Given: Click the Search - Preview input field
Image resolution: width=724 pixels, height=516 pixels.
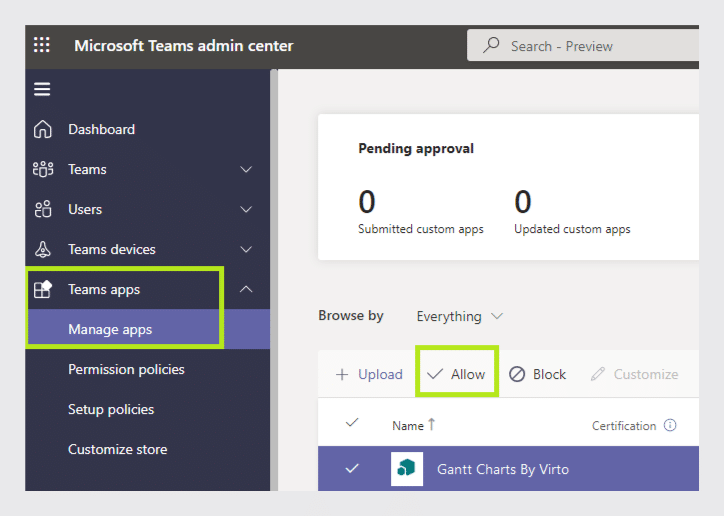Looking at the screenshot, I should 583,45.
